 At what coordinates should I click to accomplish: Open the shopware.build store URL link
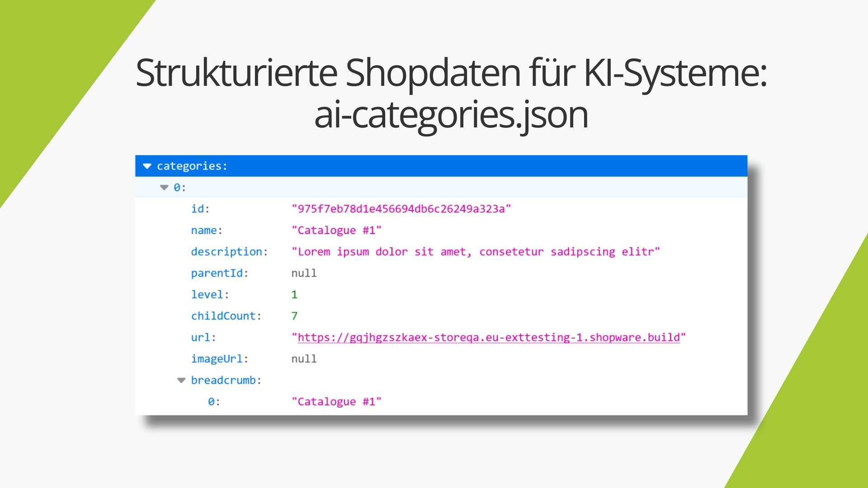489,338
